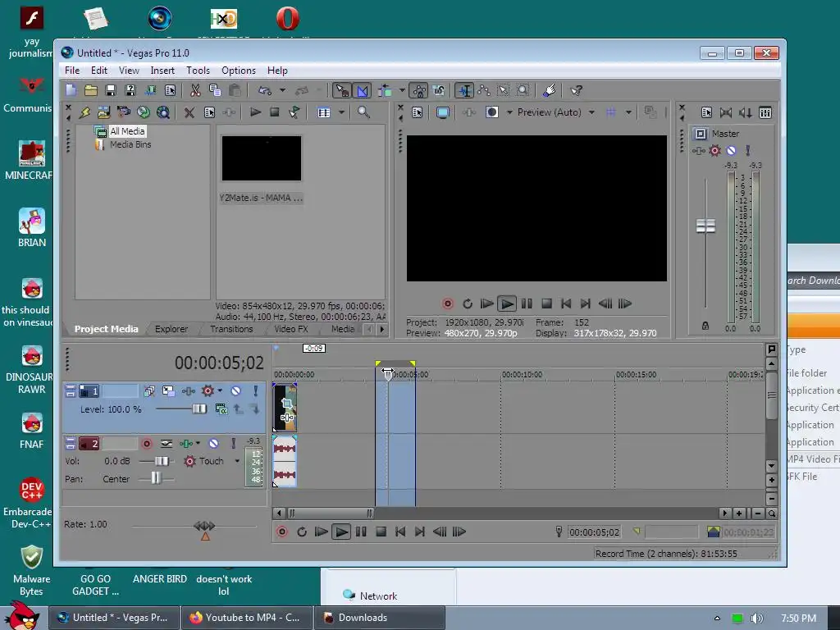This screenshot has height=630, width=840.
Task: Adjust the Master volume fader
Action: (x=705, y=226)
